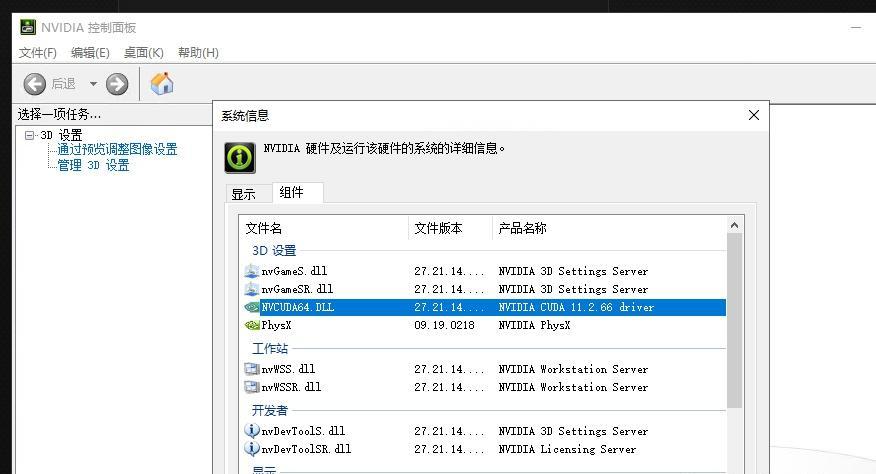This screenshot has height=474, width=876.
Task: Click the NVCUDA64.DLL NVIDIA eye icon
Action: click(x=252, y=307)
